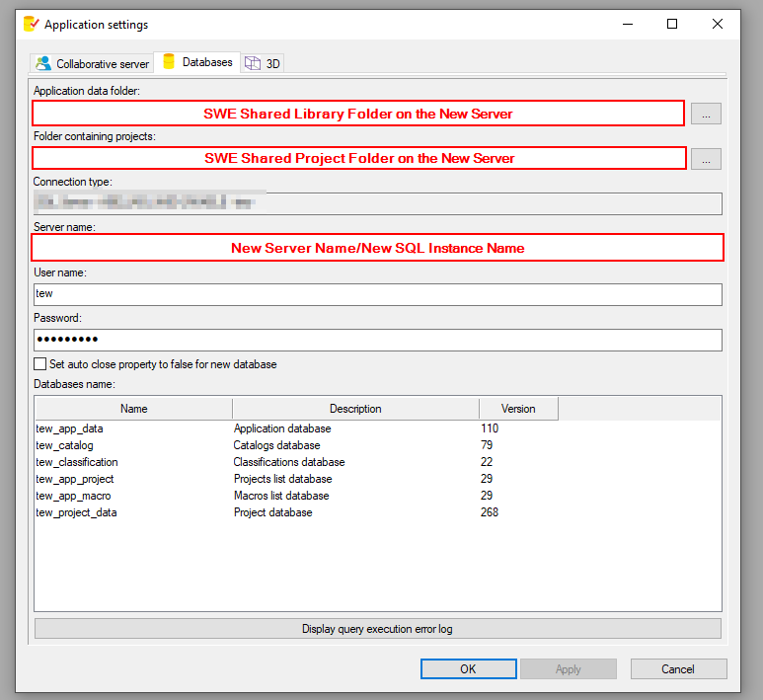Focus the User name field

coord(377,294)
